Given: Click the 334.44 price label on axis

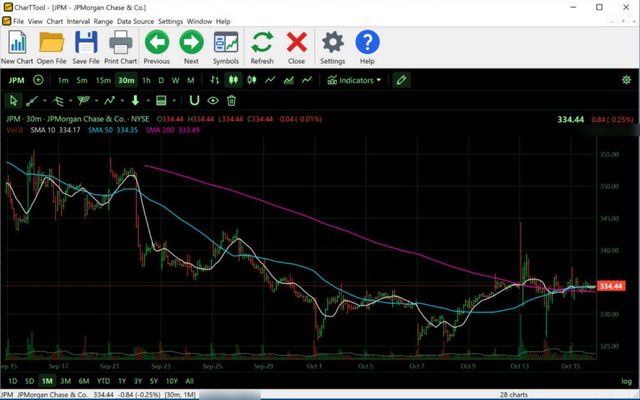Looking at the screenshot, I should pos(611,286).
